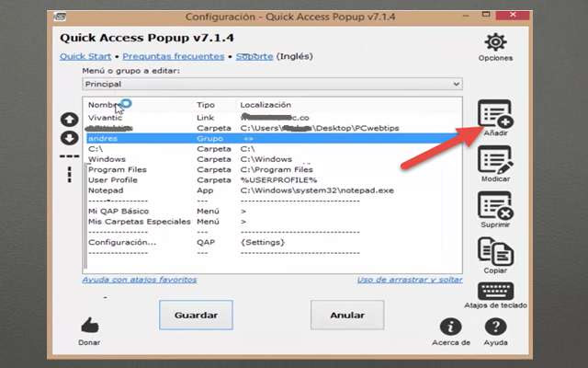The image size is (588, 368).
Task: Click the Añadir favorite icon
Action: 495,114
